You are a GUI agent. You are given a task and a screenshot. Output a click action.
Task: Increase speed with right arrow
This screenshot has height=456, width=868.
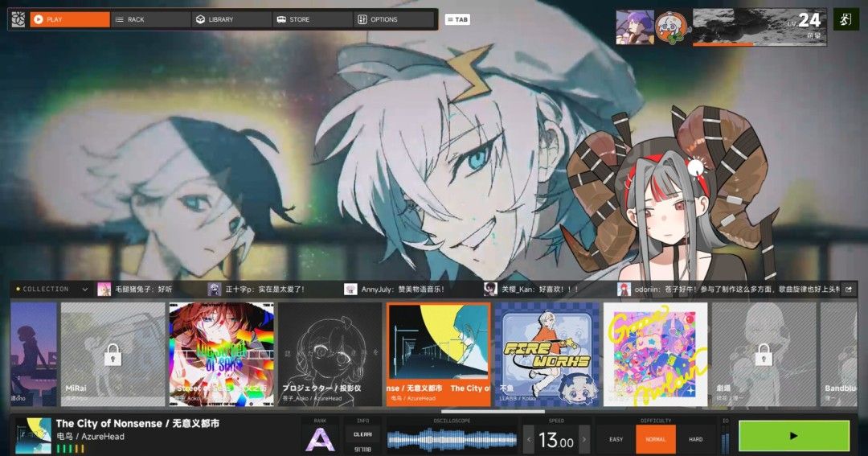583,439
